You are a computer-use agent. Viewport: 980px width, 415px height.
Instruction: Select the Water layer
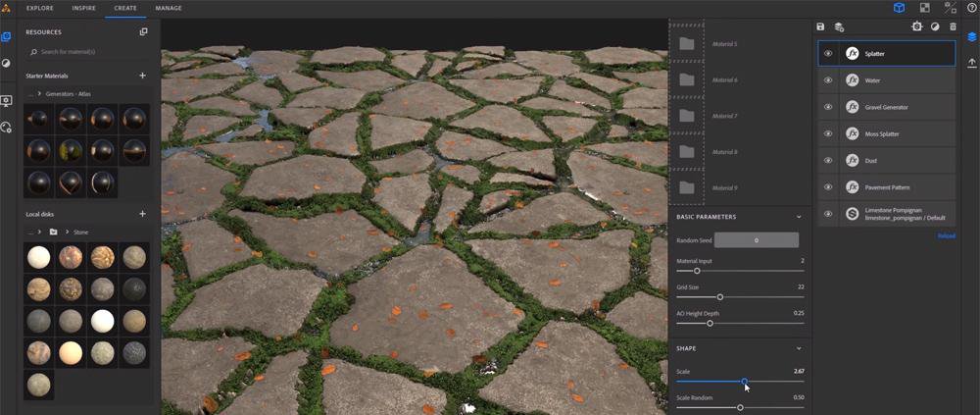[x=886, y=80]
